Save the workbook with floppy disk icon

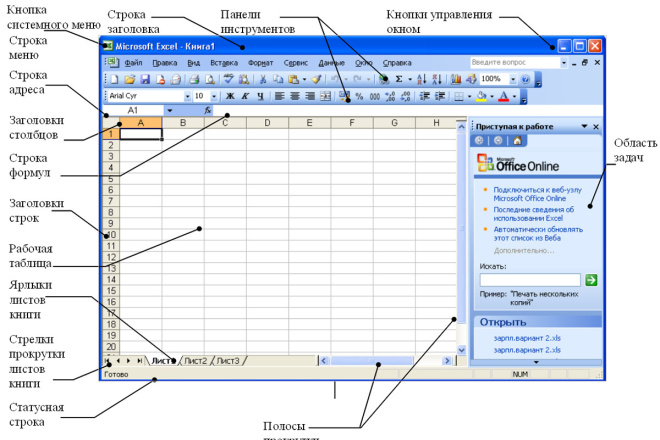(145, 79)
